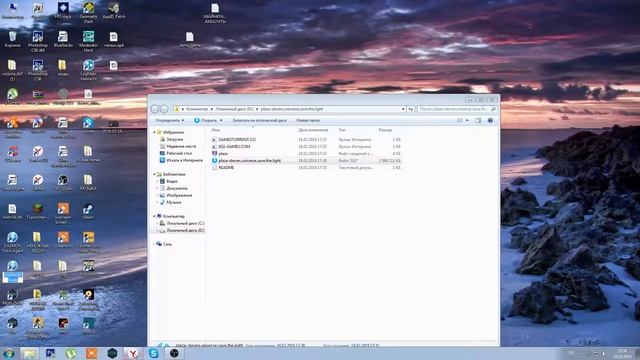640x360 pixels.
Task: Open Skype from the taskbar
Action: point(154,353)
